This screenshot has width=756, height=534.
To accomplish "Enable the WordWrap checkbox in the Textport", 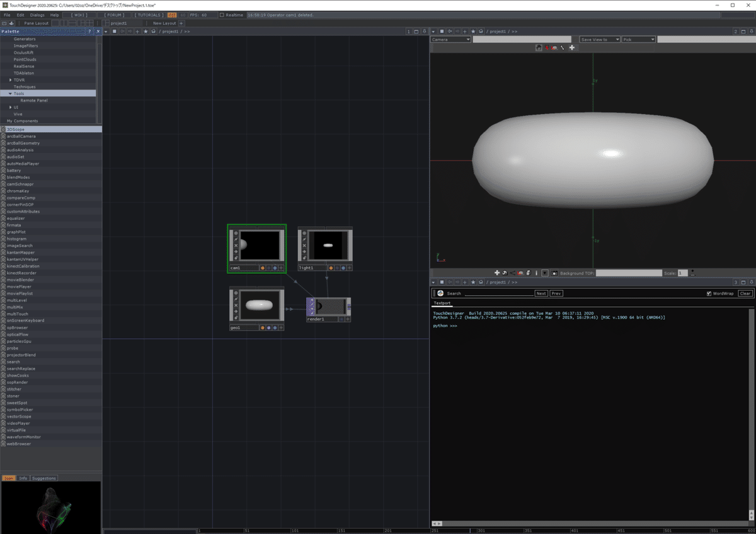I will pos(708,293).
